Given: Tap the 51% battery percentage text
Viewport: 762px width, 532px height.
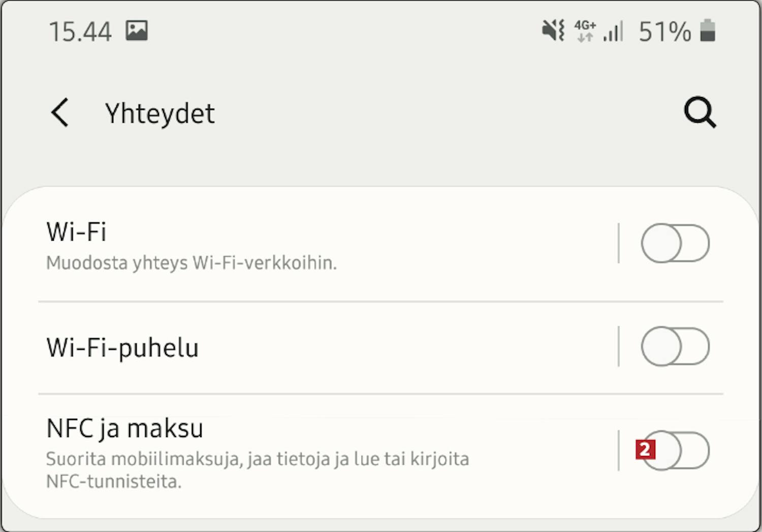Looking at the screenshot, I should pos(664,31).
